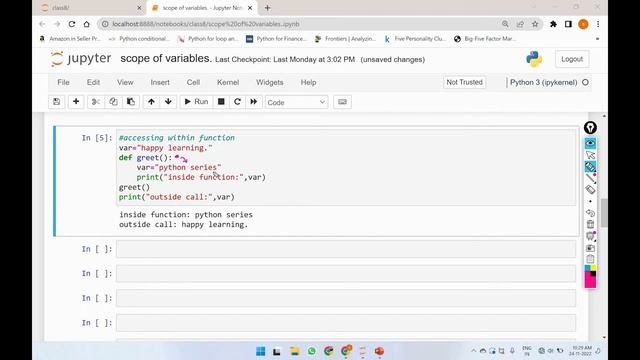Open the Windows Start menu
Image resolution: width=640 pixels, height=360 pixels.
[260, 351]
